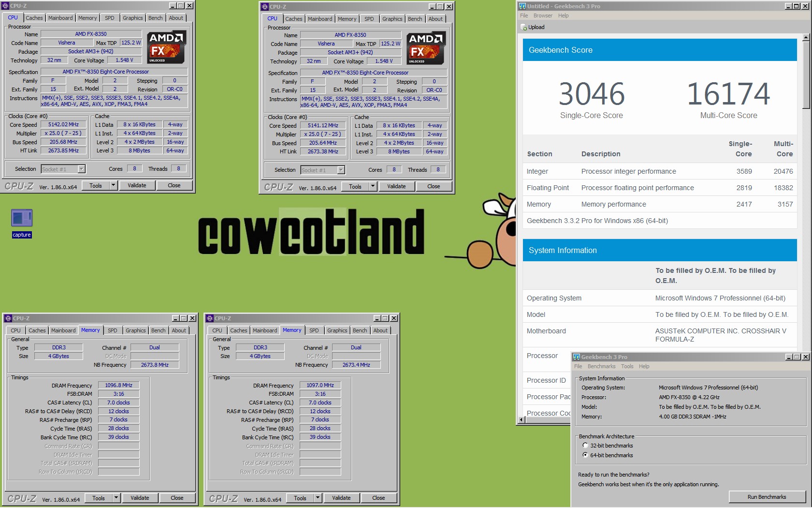This screenshot has width=812, height=508.
Task: Switch to SPD tab in bottom-left CPU-Z
Action: click(113, 330)
